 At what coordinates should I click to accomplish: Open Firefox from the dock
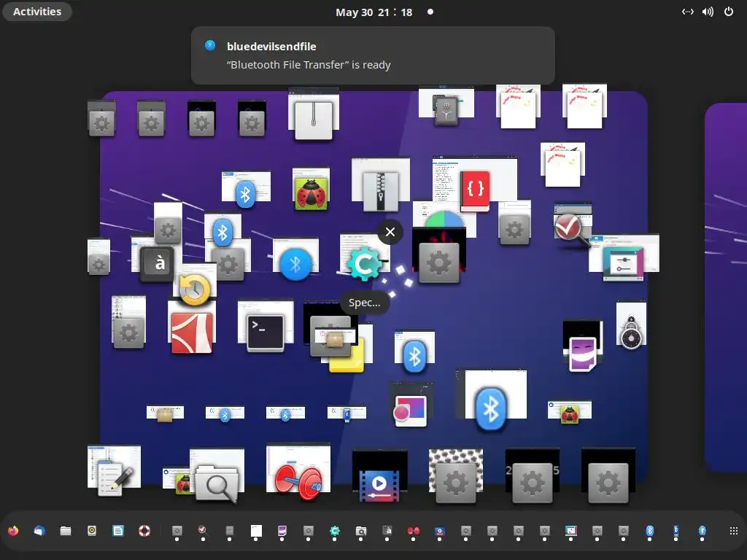[13, 531]
